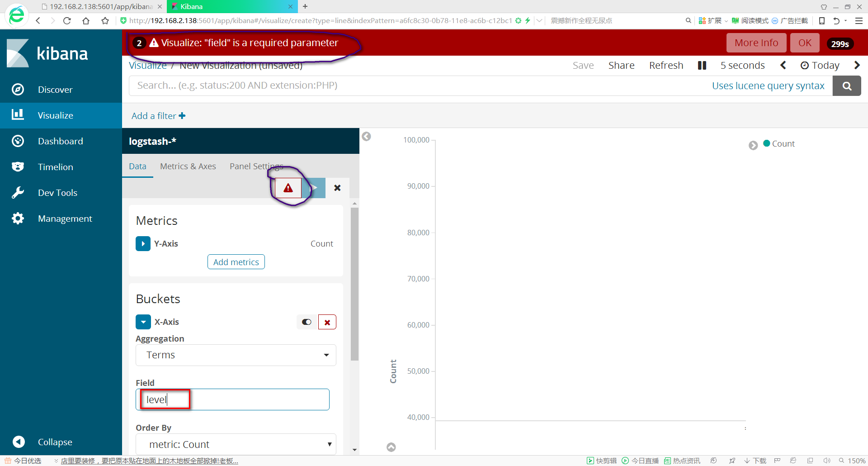Open the 扩展 extensions dropdown
Image resolution: width=868 pixels, height=466 pixels.
713,21
